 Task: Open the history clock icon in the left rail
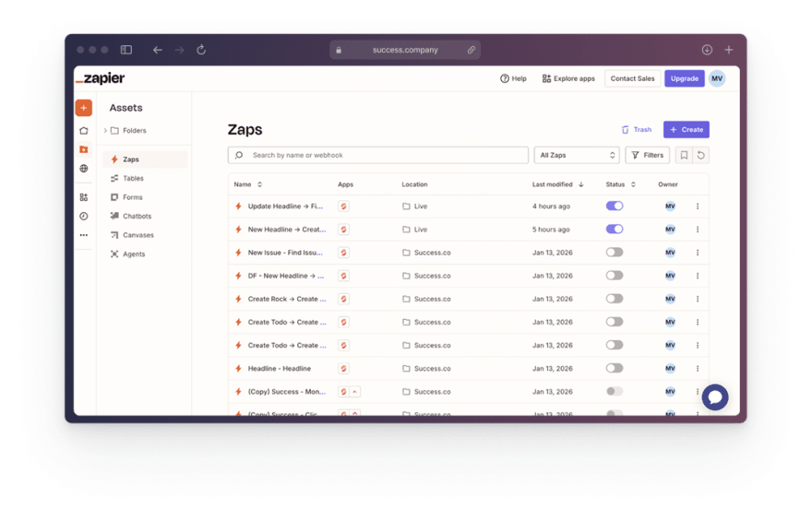pos(84,217)
